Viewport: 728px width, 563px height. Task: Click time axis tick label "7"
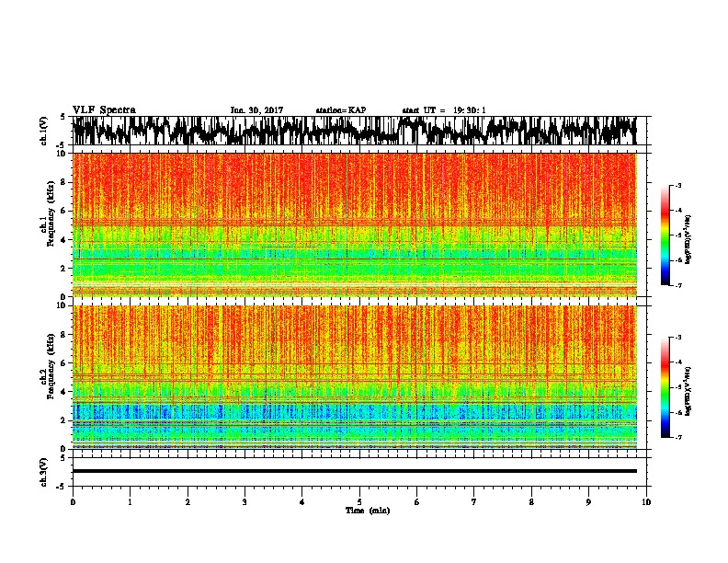click(x=474, y=502)
